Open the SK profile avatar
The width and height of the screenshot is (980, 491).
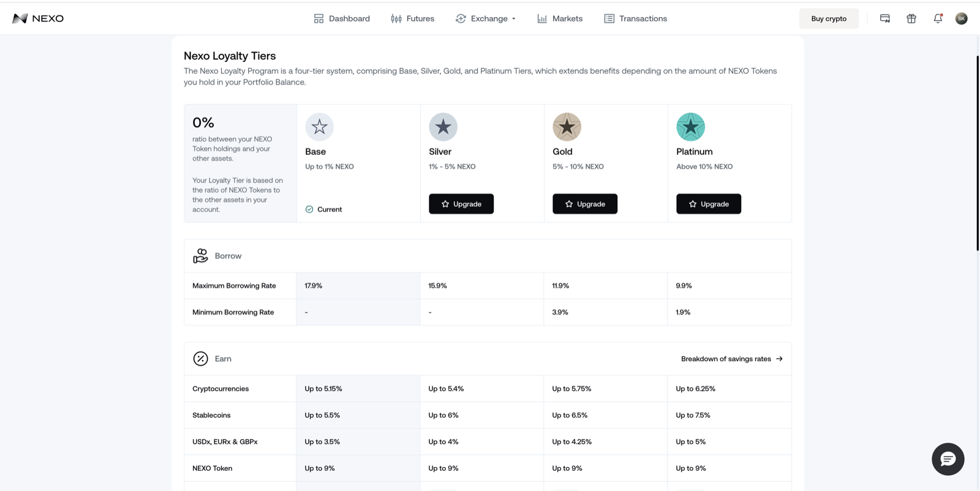coord(962,18)
